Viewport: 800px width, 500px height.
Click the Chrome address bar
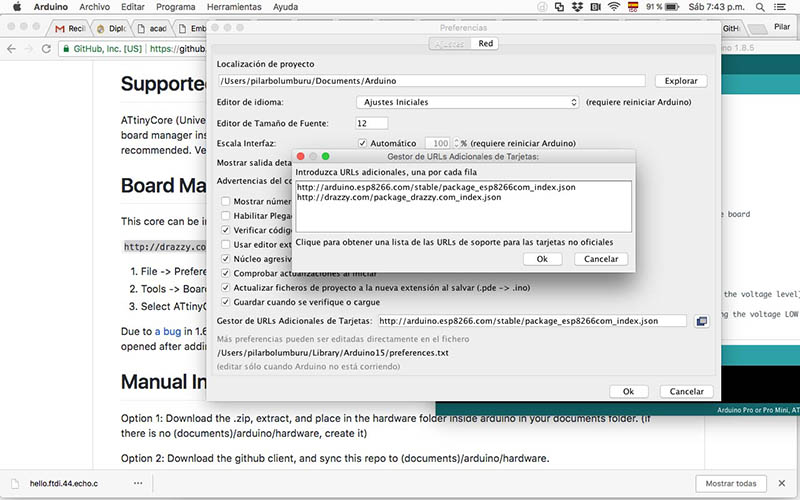(133, 49)
